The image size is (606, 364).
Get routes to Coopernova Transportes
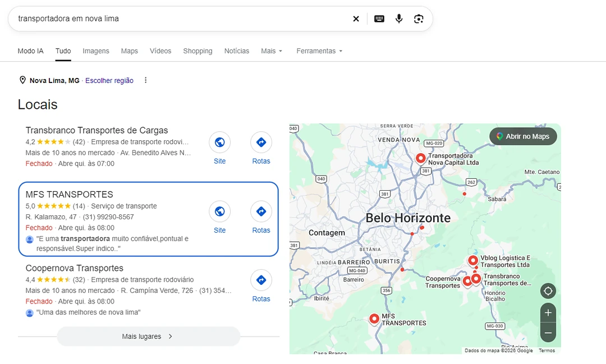point(261,280)
